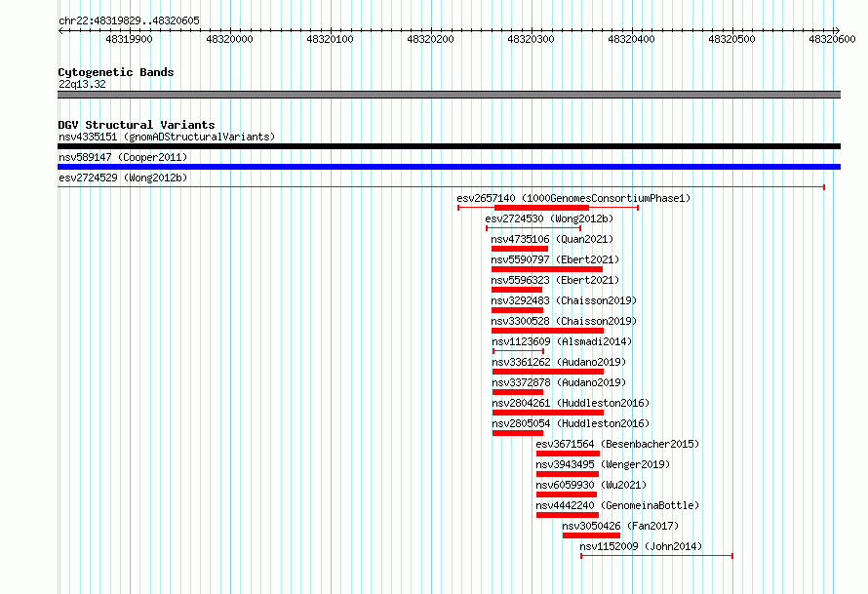
Task: Select the red bar under nsv3943495
Action: [x=568, y=474]
